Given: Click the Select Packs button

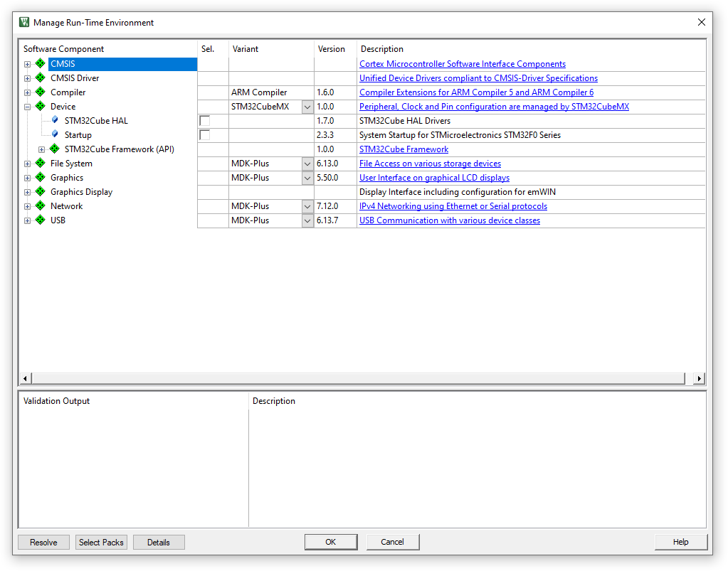Looking at the screenshot, I should pos(101,542).
